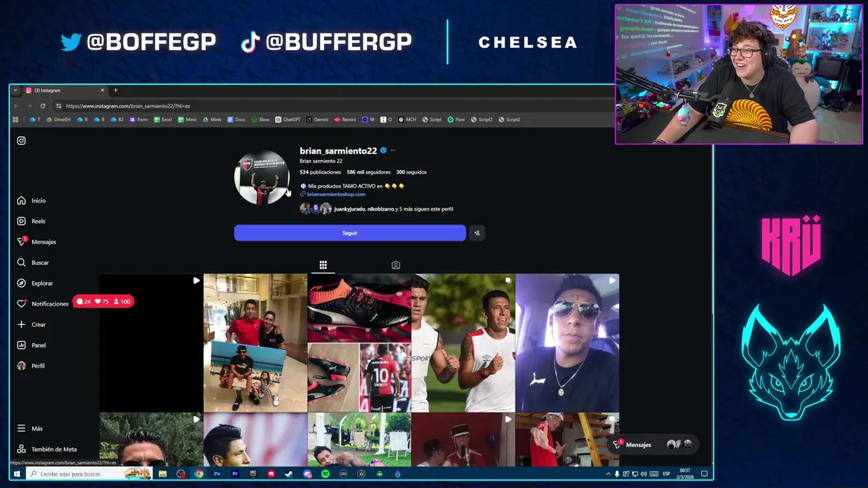Open Buscar search in sidebar
The width and height of the screenshot is (868, 488).
click(33, 262)
